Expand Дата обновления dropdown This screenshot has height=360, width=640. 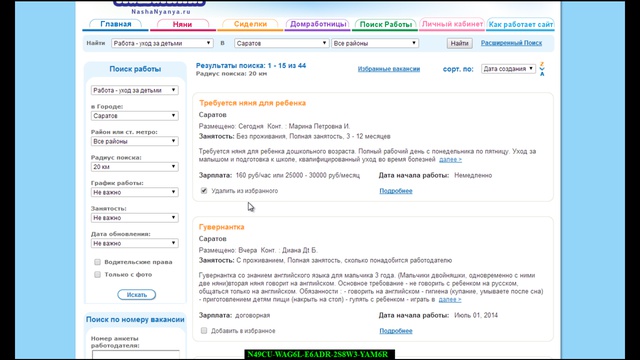tap(135, 243)
